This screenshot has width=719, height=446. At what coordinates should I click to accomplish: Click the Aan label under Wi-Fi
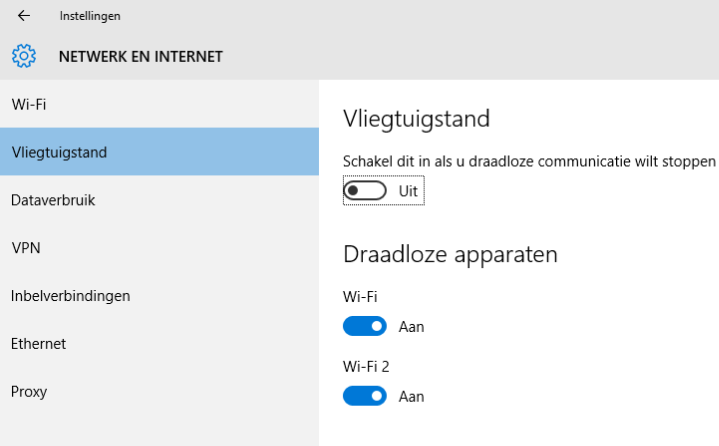[x=411, y=326]
